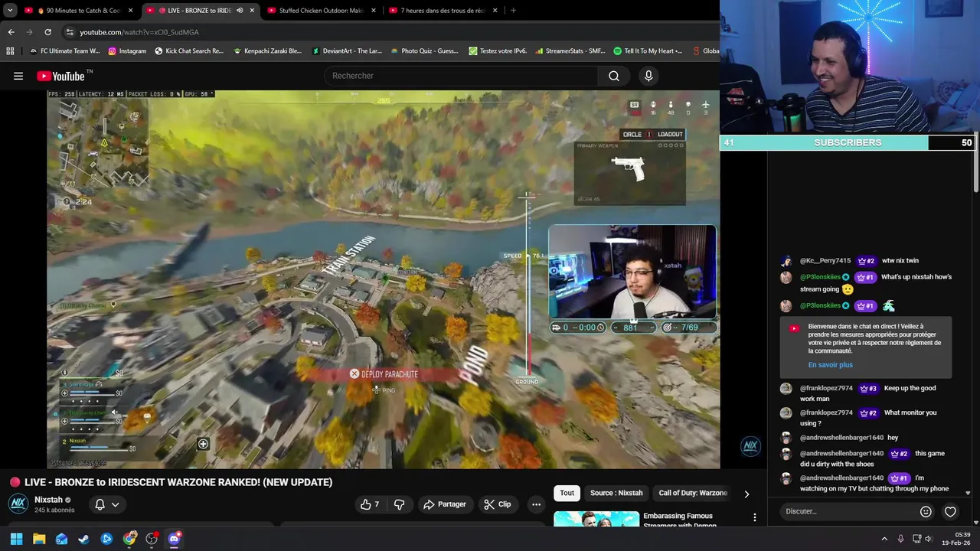Click the Rechercher search field

(462, 76)
